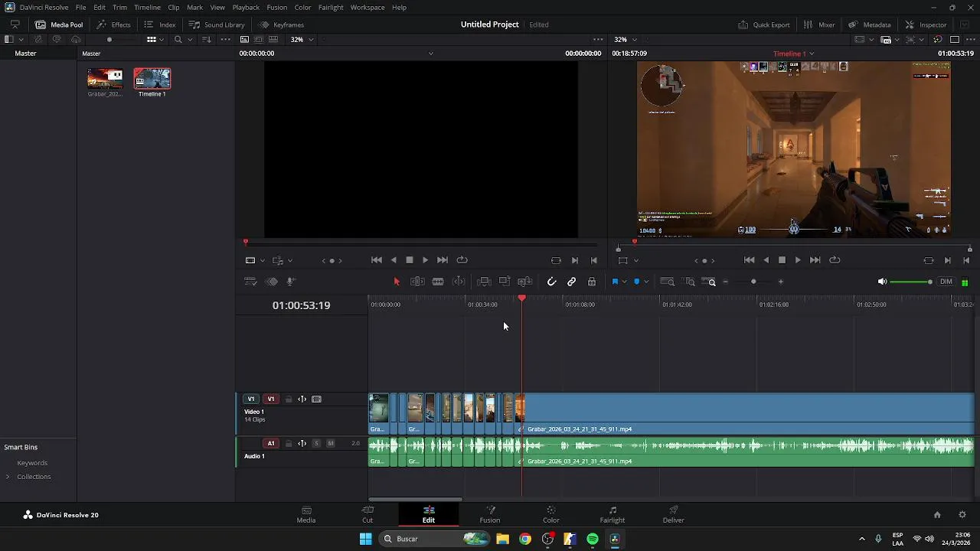Open Timeline View Options icon
Viewport: 980px width, 551px height.
(x=250, y=282)
